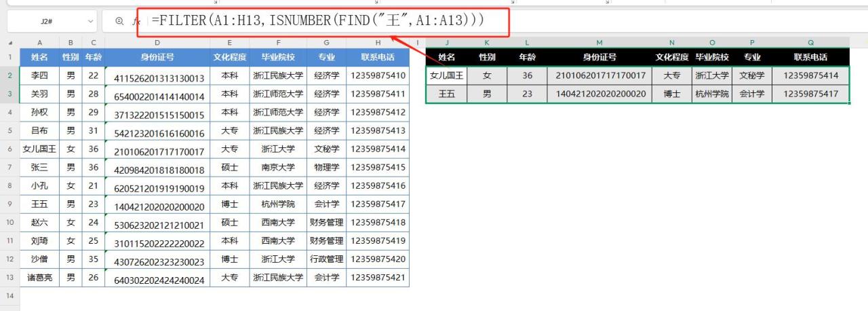
Task: Open the name box dropdown arrow
Action: pos(89,22)
